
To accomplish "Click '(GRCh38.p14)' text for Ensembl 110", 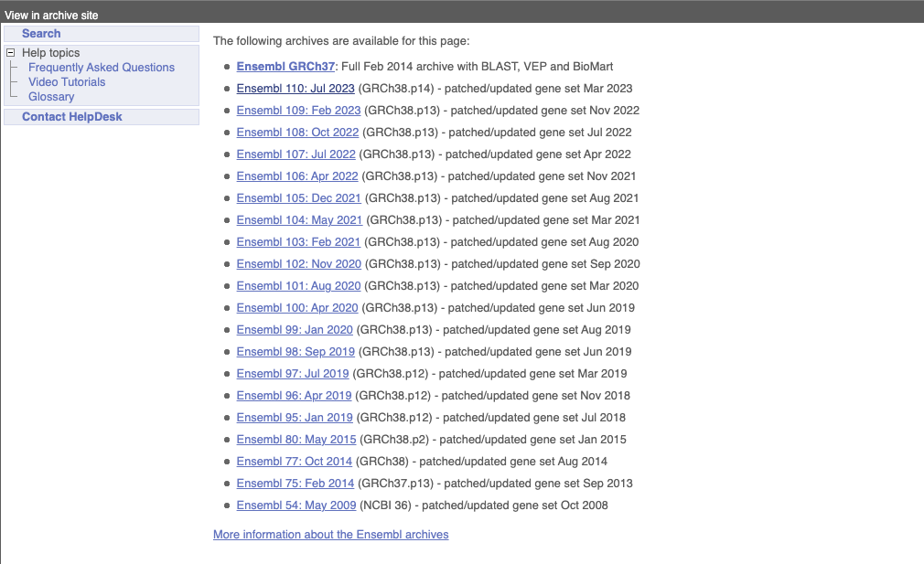I will click(396, 89).
